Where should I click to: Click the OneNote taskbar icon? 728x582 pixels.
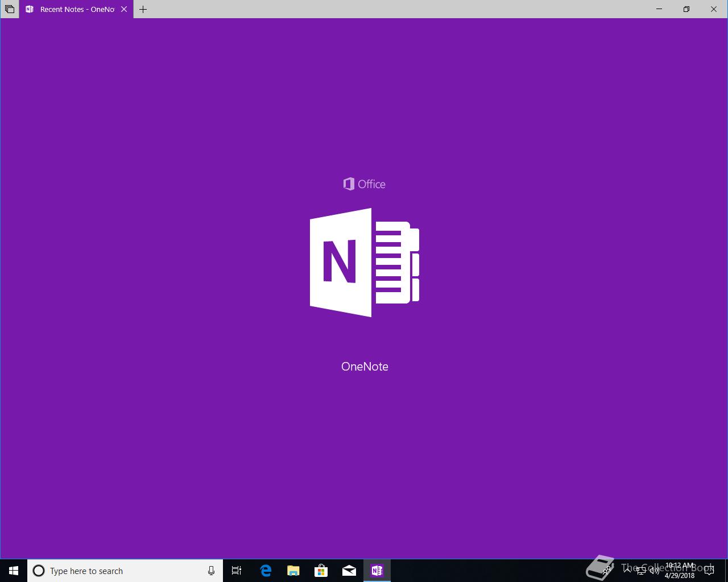click(x=377, y=571)
